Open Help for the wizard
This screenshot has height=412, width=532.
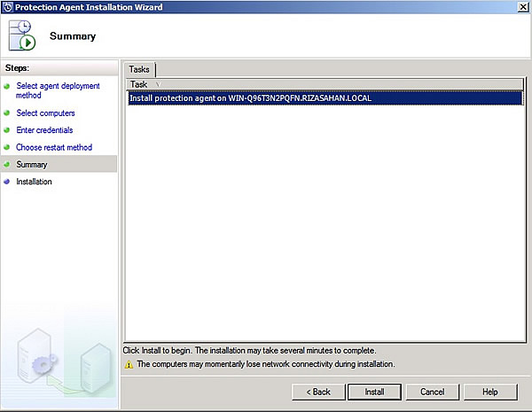489,392
